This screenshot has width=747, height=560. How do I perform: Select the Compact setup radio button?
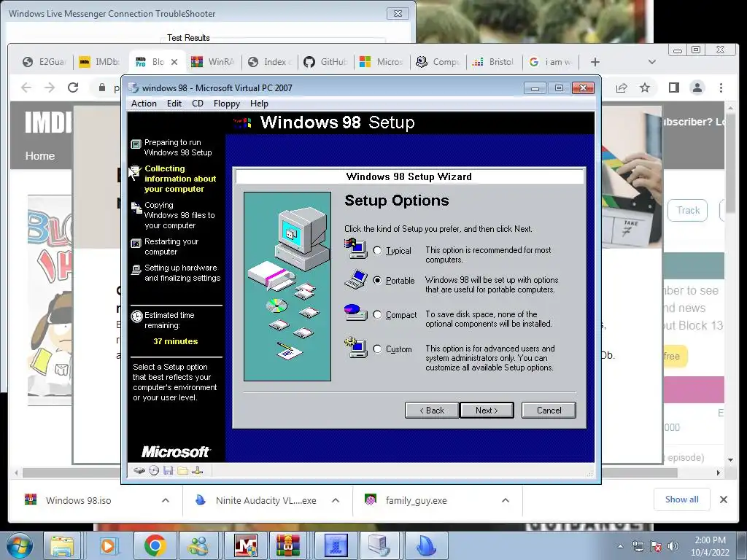[x=377, y=315]
